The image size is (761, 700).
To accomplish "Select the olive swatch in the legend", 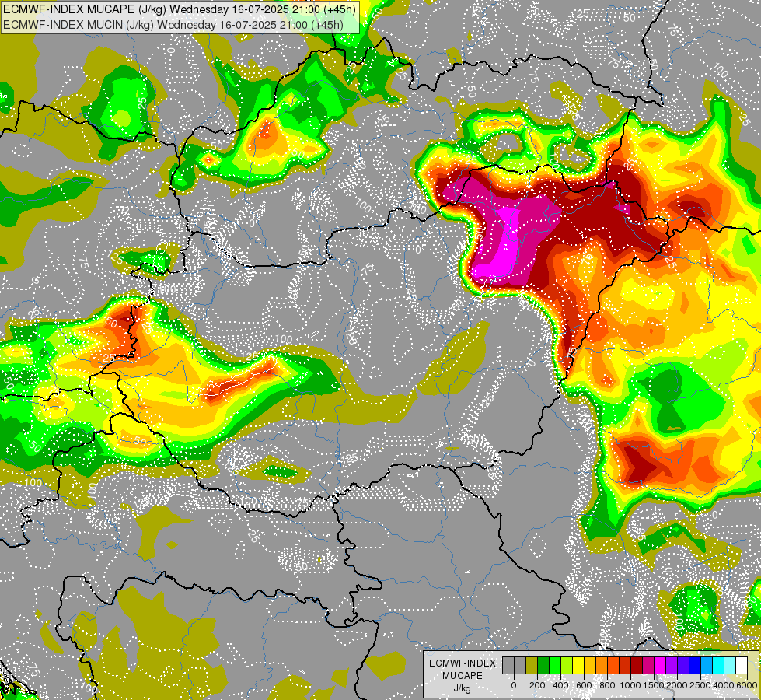I will coord(532,665).
